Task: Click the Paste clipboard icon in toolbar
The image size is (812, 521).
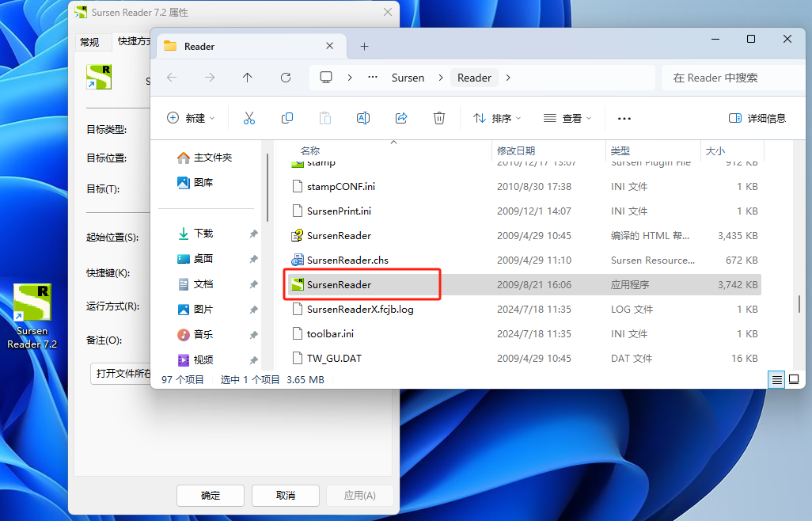Action: point(325,118)
